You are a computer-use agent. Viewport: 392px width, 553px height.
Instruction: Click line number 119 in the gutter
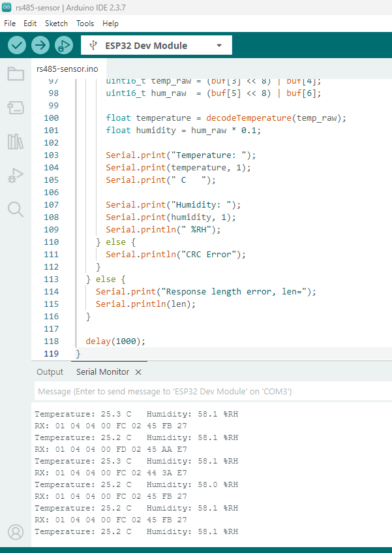pyautogui.click(x=51, y=353)
